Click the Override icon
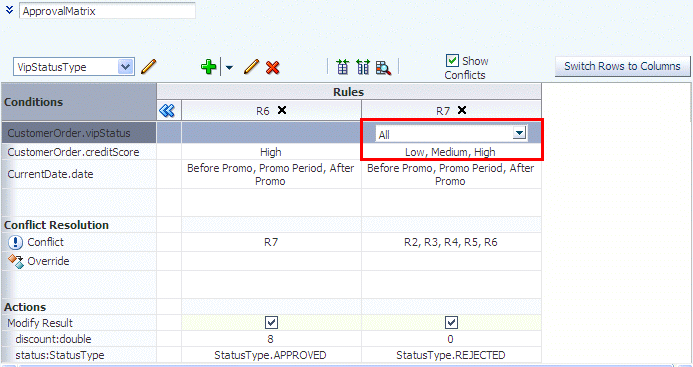Screen dimensions: 693x367 coord(15,261)
